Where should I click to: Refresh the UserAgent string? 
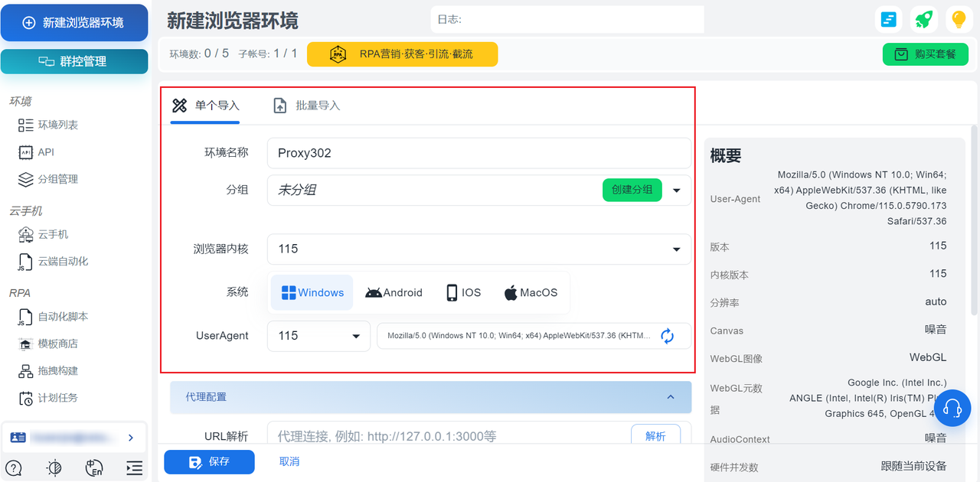click(668, 336)
